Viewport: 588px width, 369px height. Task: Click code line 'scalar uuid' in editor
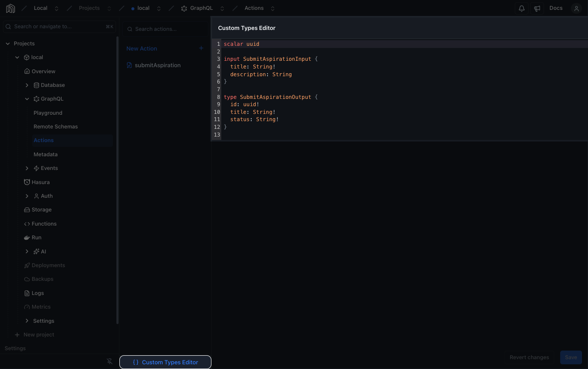241,44
